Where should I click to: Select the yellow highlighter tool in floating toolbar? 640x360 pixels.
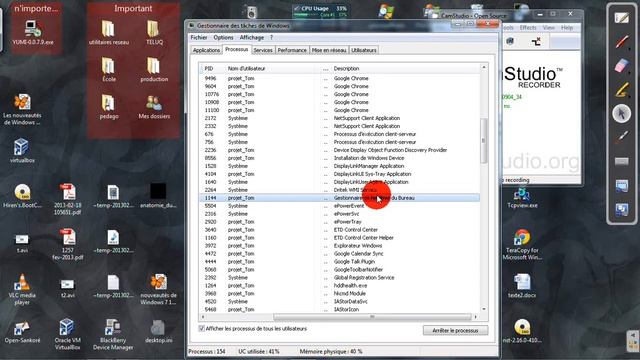[x=622, y=89]
